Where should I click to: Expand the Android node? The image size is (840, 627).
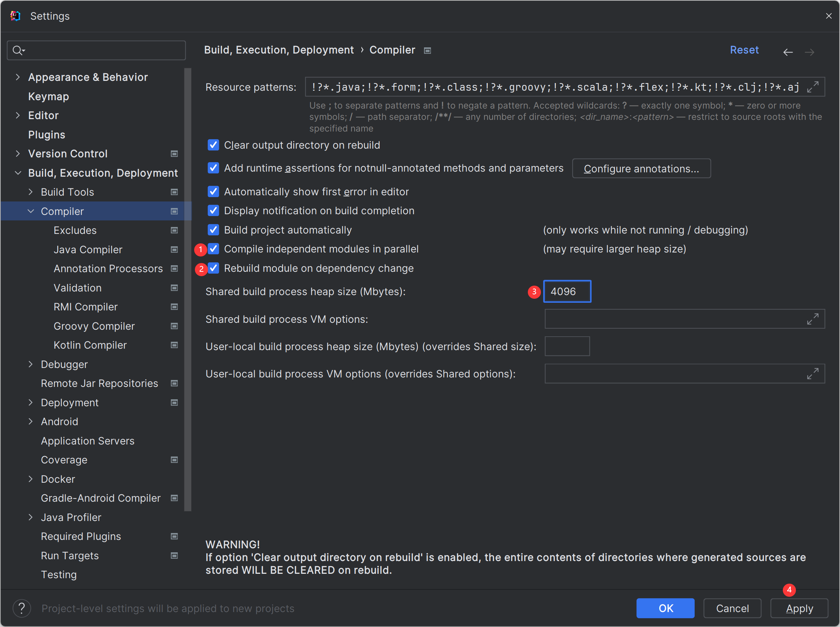click(x=30, y=422)
